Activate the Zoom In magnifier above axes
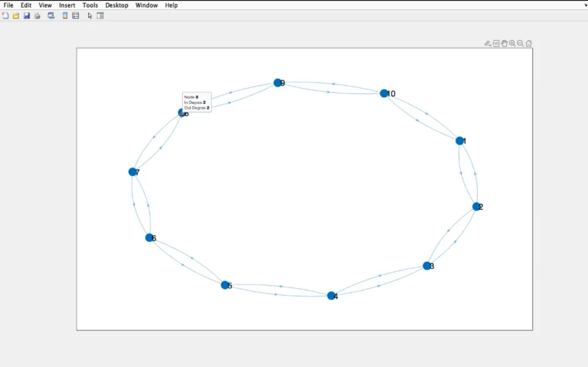The width and height of the screenshot is (588, 367). pos(512,43)
